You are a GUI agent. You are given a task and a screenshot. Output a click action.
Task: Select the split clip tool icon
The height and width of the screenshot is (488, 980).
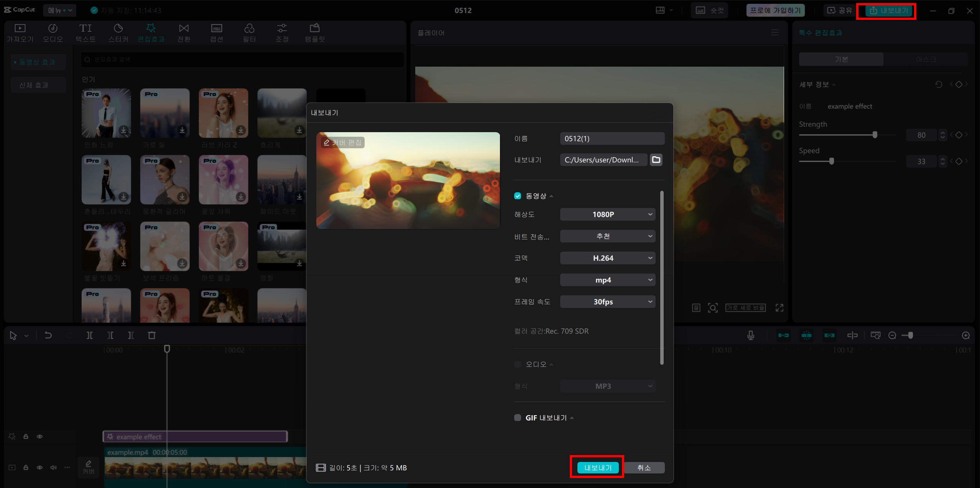(x=89, y=336)
